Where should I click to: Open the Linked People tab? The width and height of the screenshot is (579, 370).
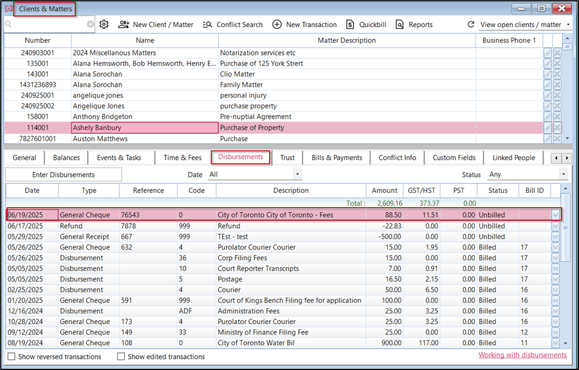click(513, 158)
